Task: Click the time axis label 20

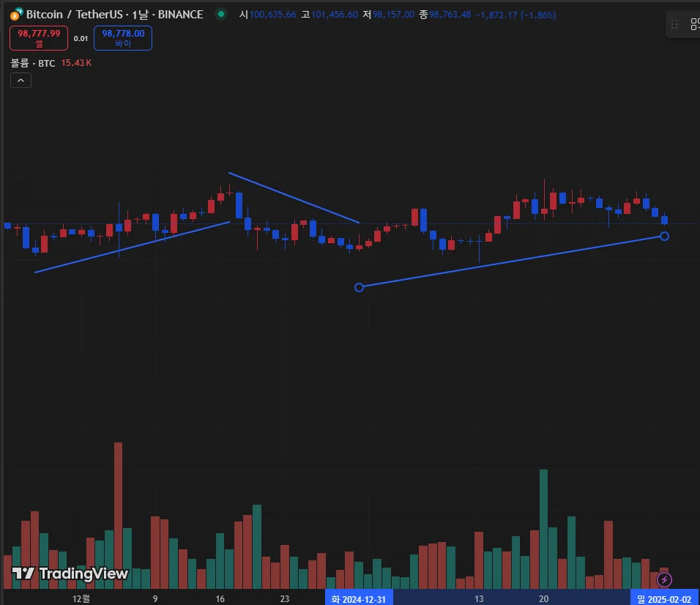Action: (x=544, y=598)
